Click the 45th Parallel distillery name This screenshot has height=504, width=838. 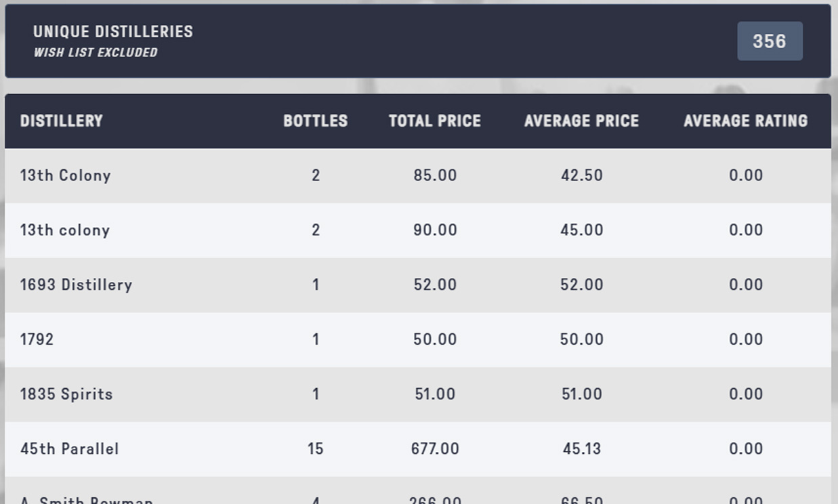coord(70,449)
